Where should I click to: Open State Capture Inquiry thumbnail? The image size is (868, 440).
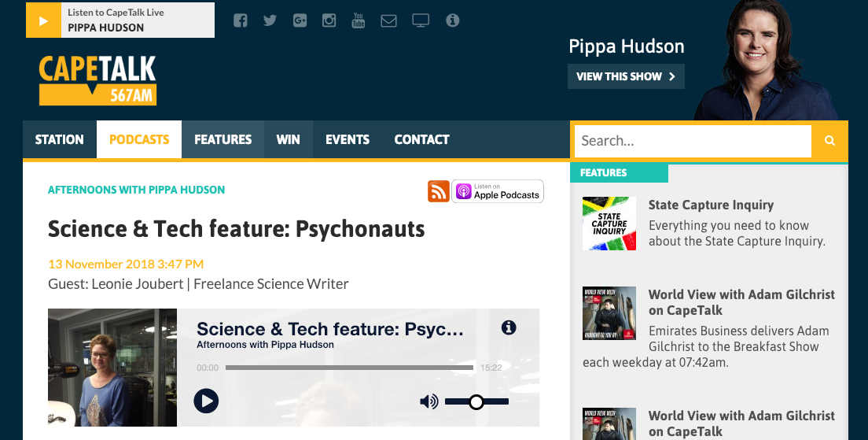click(x=609, y=224)
